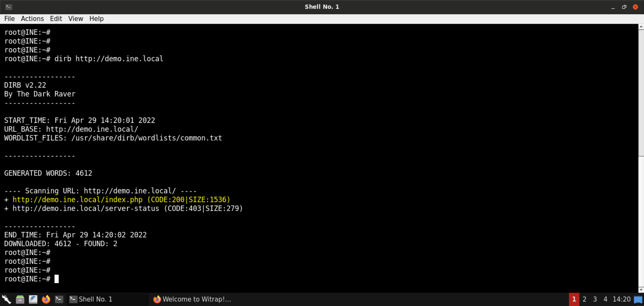This screenshot has width=644, height=306.
Task: Open the File menu
Action: click(x=9, y=18)
